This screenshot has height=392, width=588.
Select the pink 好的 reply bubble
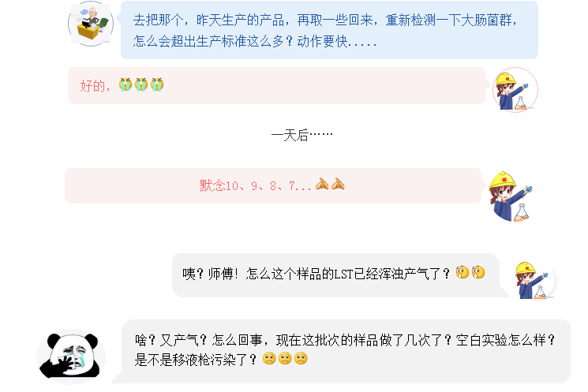[277, 86]
